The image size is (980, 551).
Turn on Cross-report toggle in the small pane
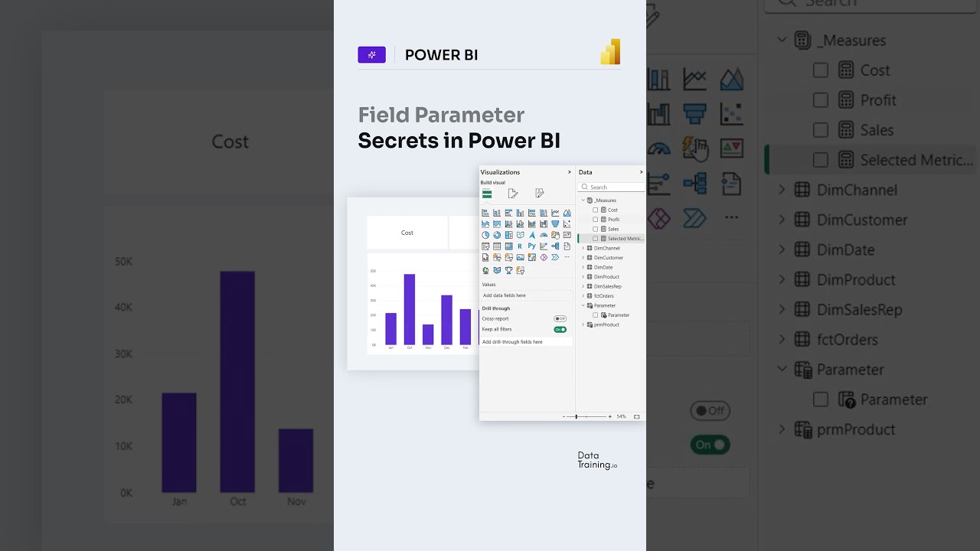560,318
